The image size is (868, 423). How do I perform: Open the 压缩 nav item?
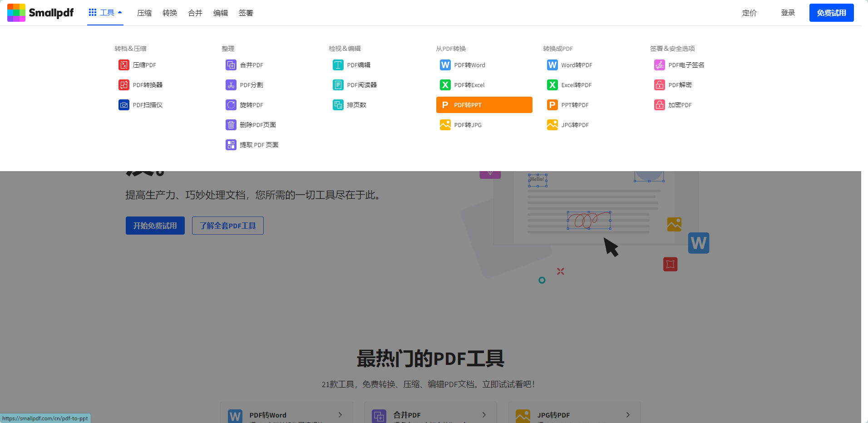point(144,13)
